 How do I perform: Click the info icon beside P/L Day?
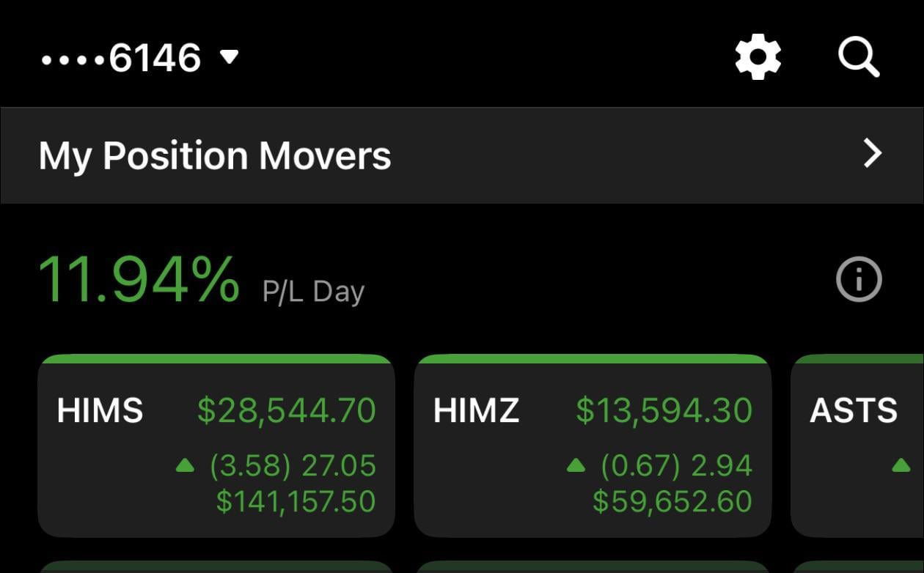(859, 279)
